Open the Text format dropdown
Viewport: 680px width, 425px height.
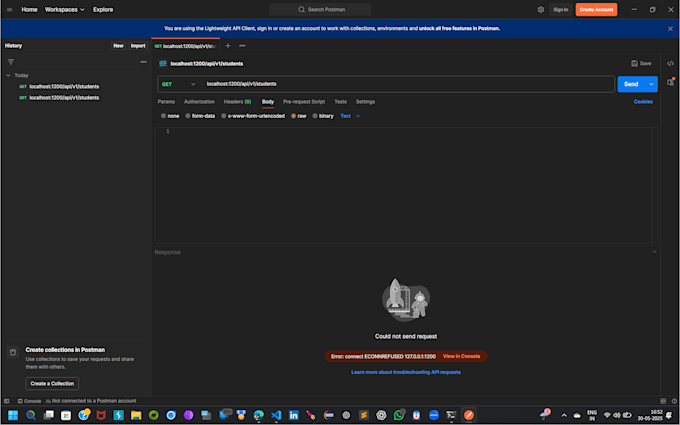[x=350, y=116]
